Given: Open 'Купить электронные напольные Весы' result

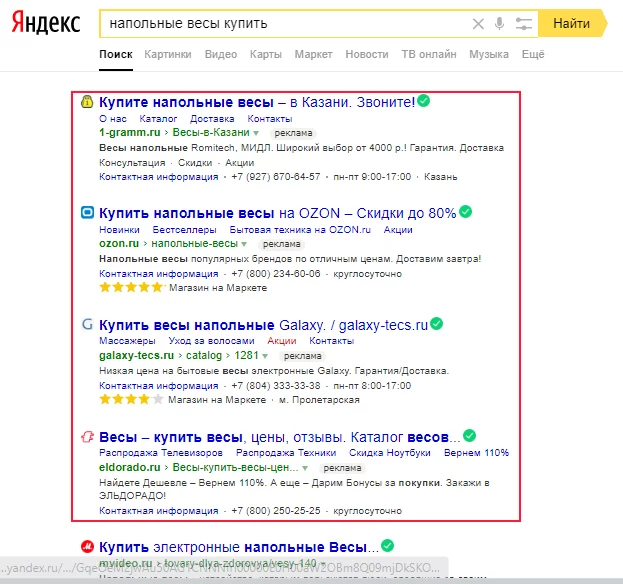Looking at the screenshot, I should pos(239,547).
